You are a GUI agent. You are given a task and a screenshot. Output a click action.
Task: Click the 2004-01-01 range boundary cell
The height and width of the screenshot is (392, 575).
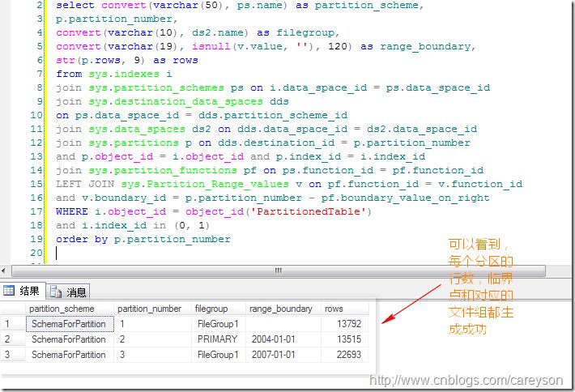[x=283, y=339]
